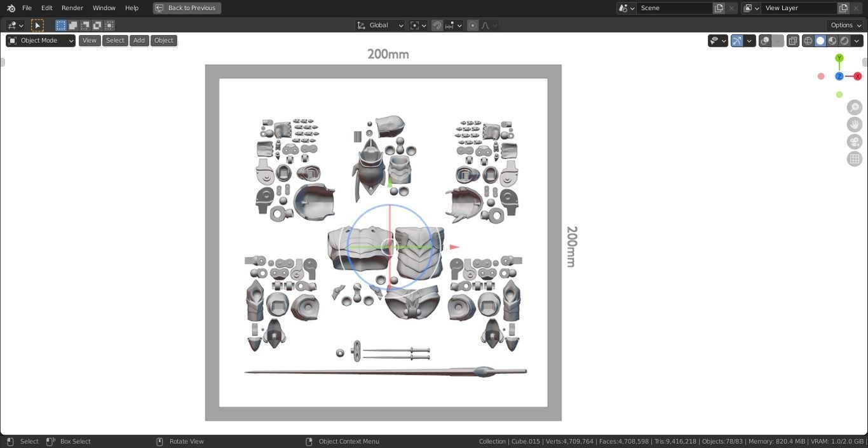
Task: Switch to Wireframe shading
Action: (808, 41)
